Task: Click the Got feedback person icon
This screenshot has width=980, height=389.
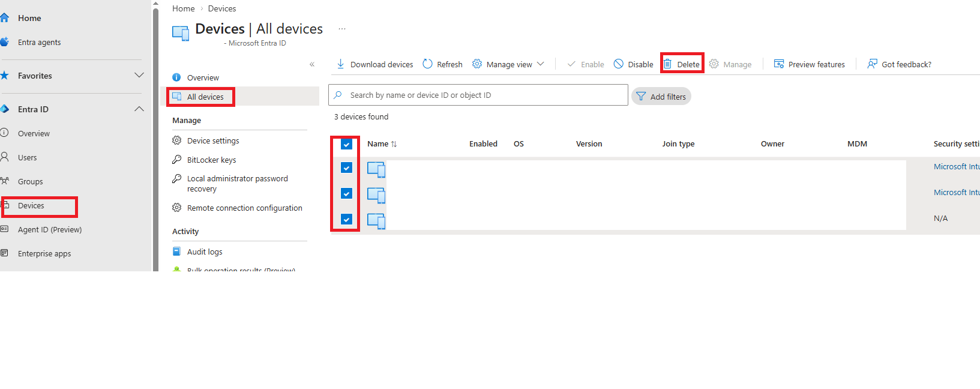Action: 872,64
